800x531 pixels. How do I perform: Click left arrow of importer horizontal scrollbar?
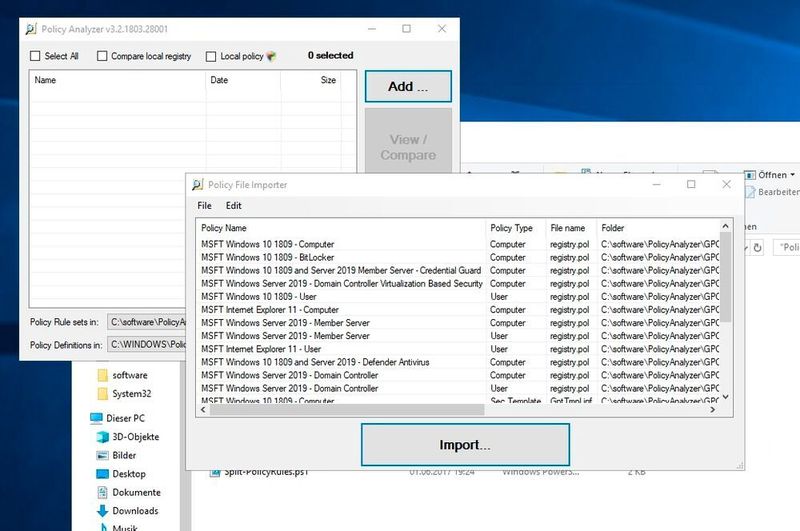click(x=203, y=410)
